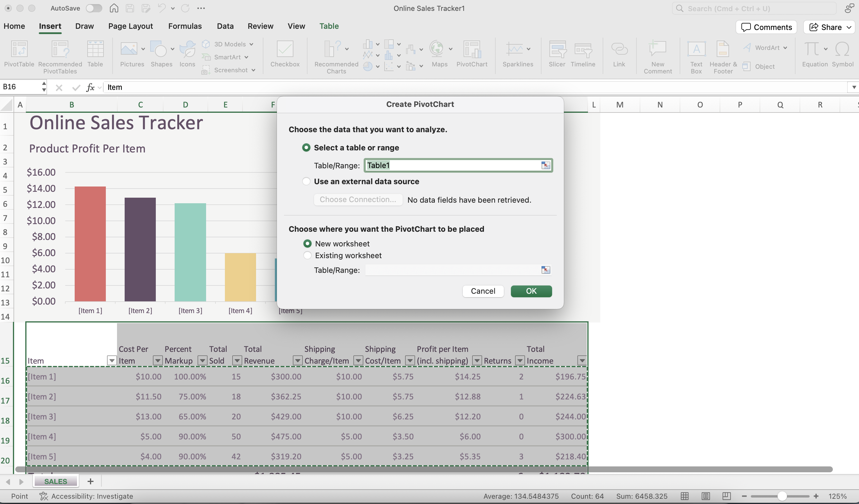Expand the formula bar chevron
Viewport: 859px width, 504px height.
[x=853, y=87]
